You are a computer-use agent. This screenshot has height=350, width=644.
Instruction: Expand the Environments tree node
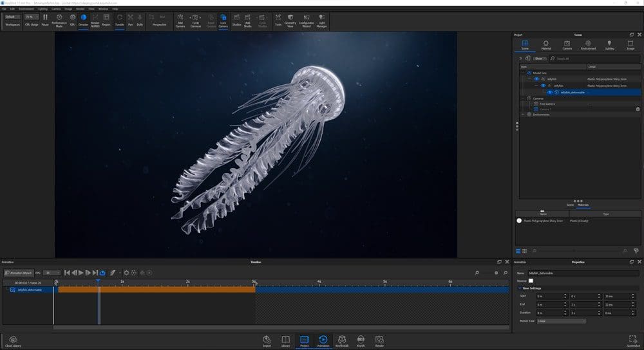tap(523, 115)
